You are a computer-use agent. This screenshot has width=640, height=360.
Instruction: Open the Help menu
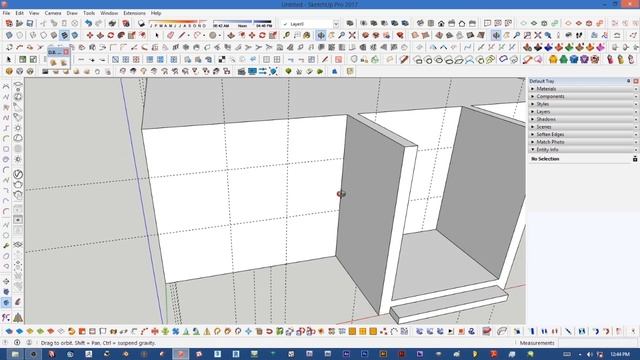coord(156,13)
